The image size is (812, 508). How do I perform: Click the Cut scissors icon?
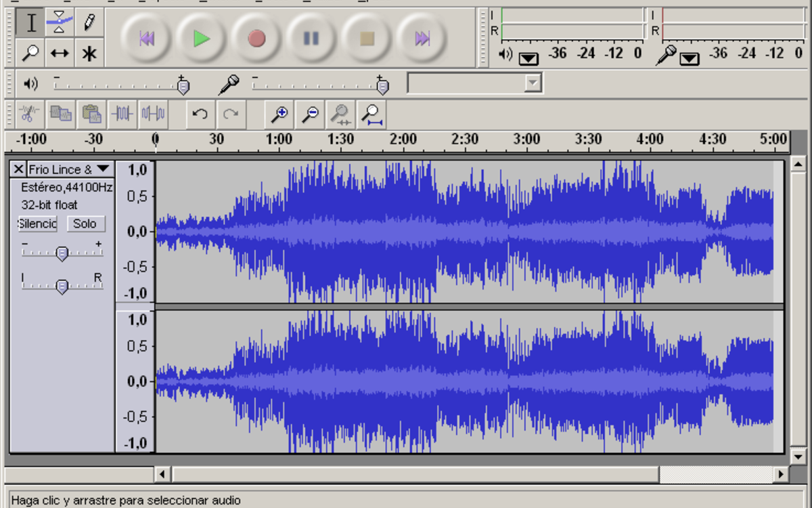click(x=28, y=114)
